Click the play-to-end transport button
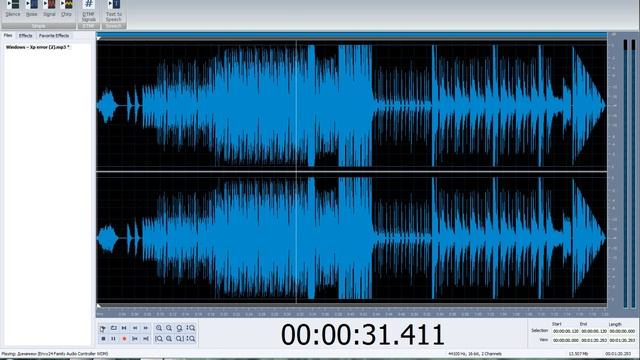The height and width of the screenshot is (360, 640). [124, 328]
